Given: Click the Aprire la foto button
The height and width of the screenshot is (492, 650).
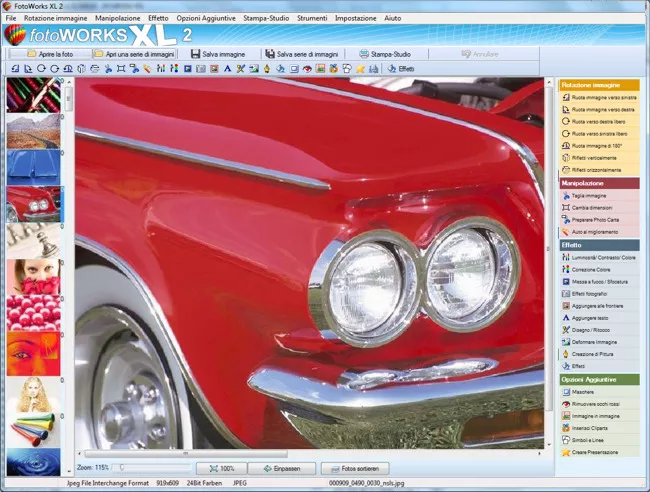Looking at the screenshot, I should 50,54.
